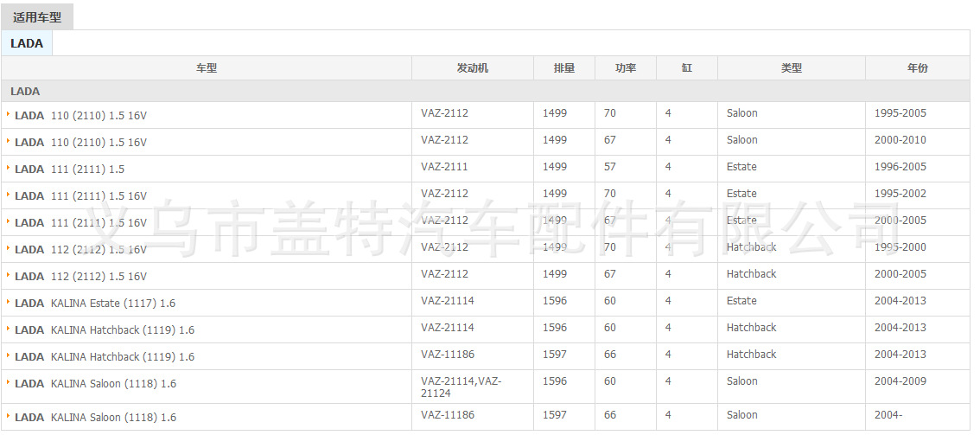This screenshot has width=980, height=435.
Task: Click arrow in the 2004-2009 KALINA Saloon row
Action: [x=8, y=382]
